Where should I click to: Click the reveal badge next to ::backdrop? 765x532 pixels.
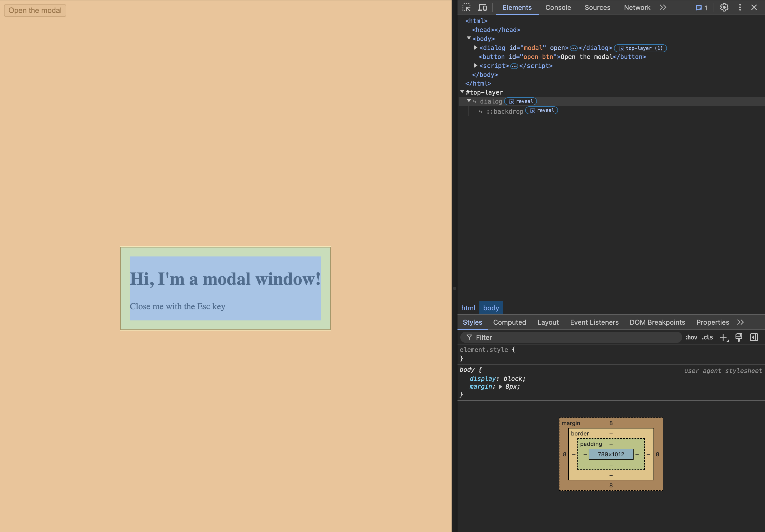(541, 111)
